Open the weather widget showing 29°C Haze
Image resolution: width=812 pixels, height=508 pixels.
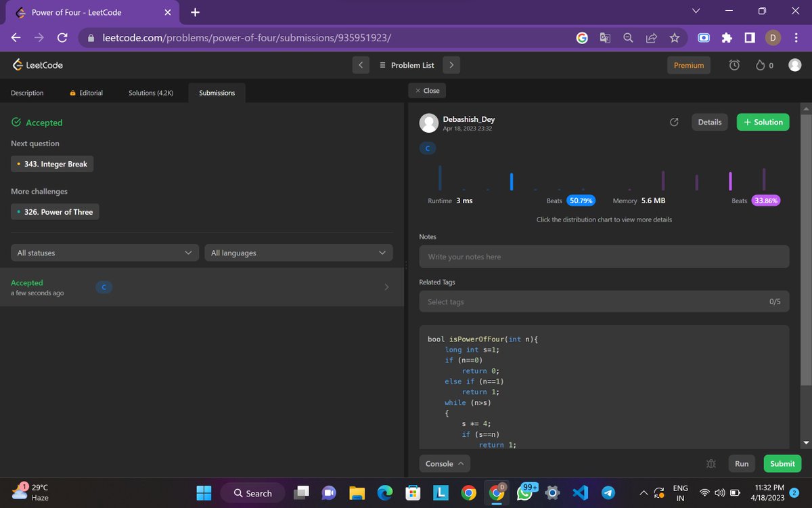[30, 492]
